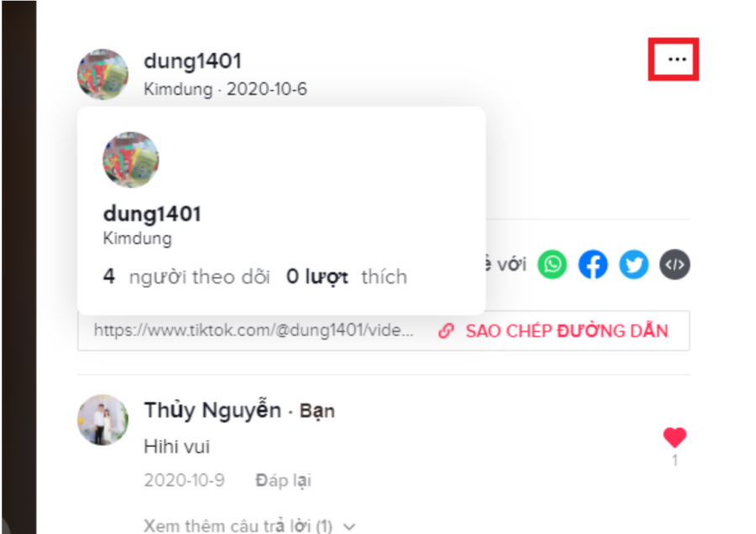756x534 pixels.
Task: Reply using Đáp lại link
Action: pos(283,480)
